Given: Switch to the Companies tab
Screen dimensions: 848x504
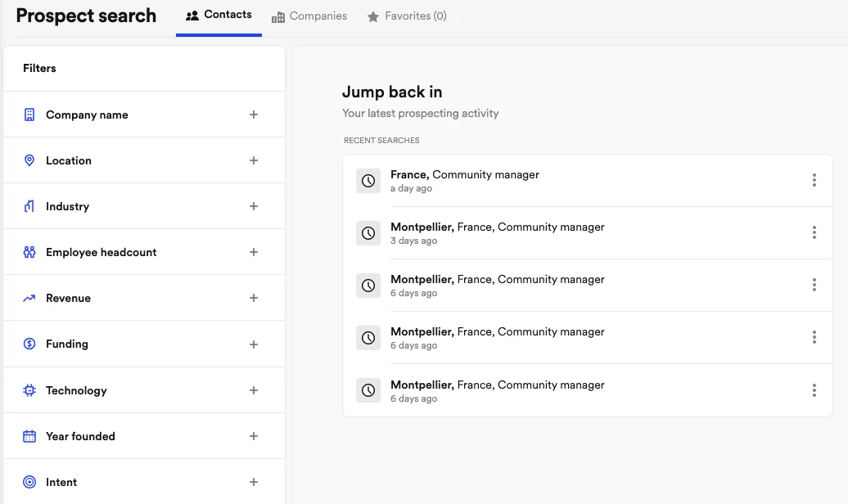Looking at the screenshot, I should [309, 16].
